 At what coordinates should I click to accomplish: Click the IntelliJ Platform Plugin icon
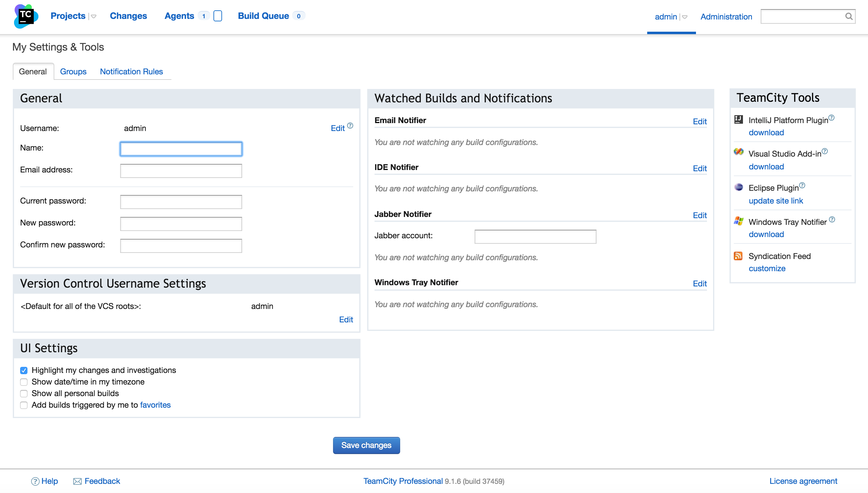tap(738, 119)
